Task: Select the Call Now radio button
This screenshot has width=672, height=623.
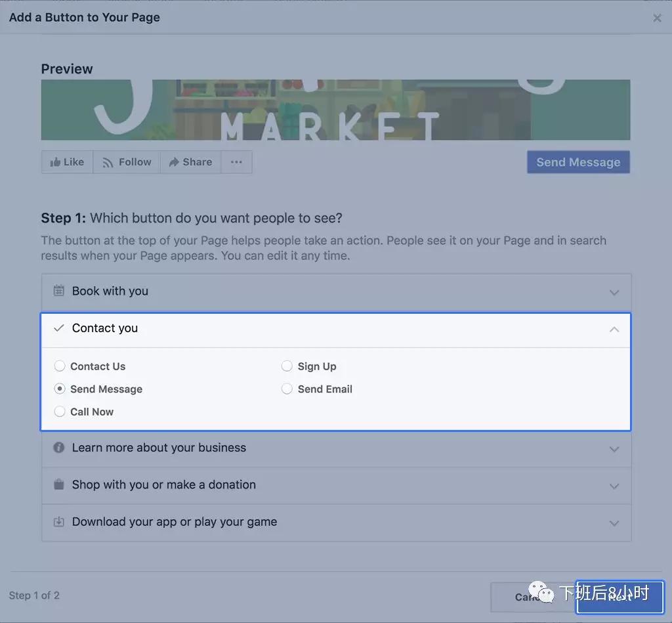Action: (60, 412)
